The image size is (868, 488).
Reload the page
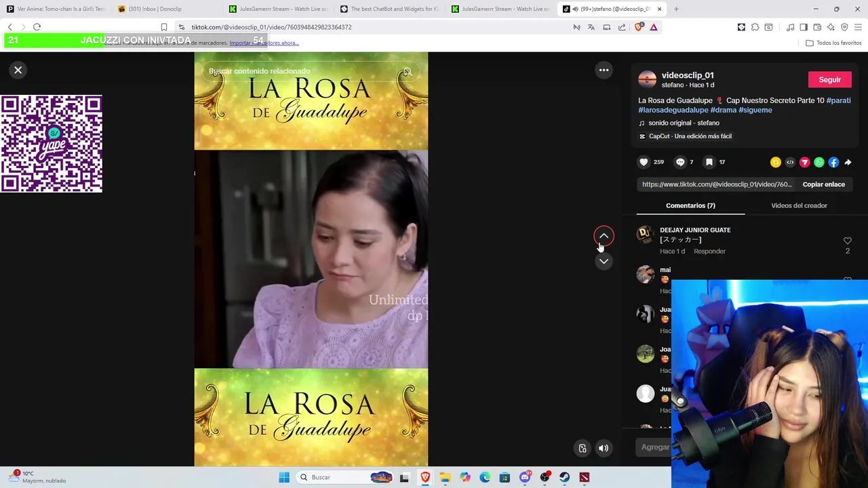tap(37, 27)
